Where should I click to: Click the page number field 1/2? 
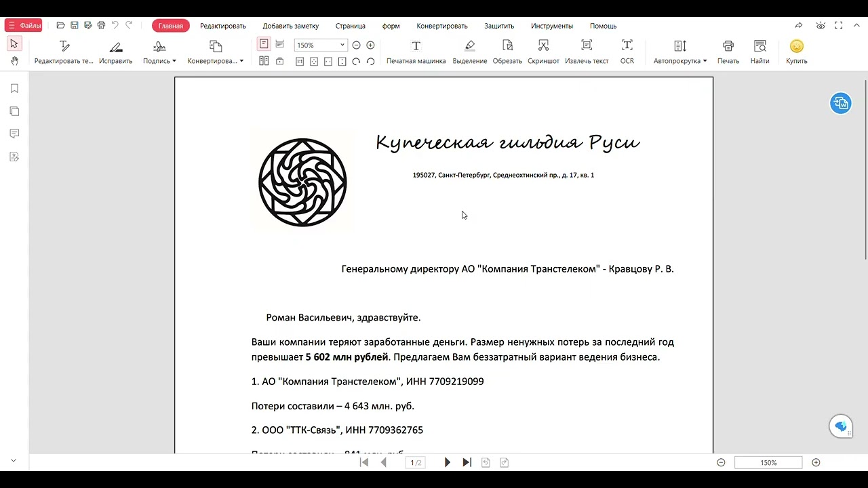416,462
